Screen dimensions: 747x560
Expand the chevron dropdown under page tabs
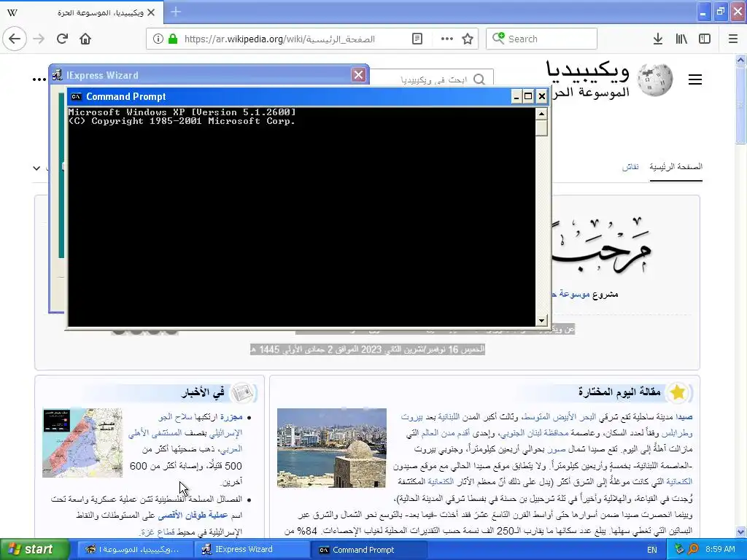coord(36,168)
